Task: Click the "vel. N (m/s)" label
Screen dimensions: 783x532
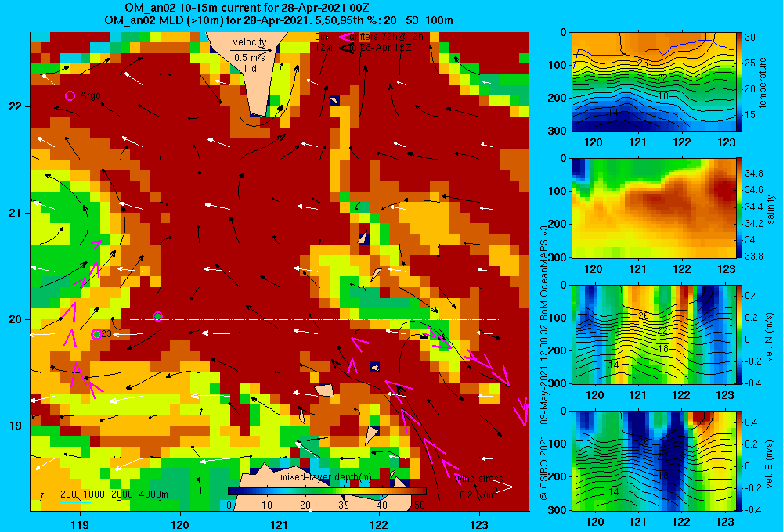Action: [x=769, y=337]
